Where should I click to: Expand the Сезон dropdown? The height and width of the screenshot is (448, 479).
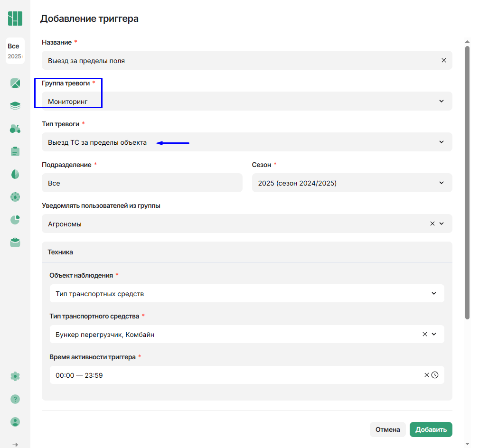tap(441, 183)
